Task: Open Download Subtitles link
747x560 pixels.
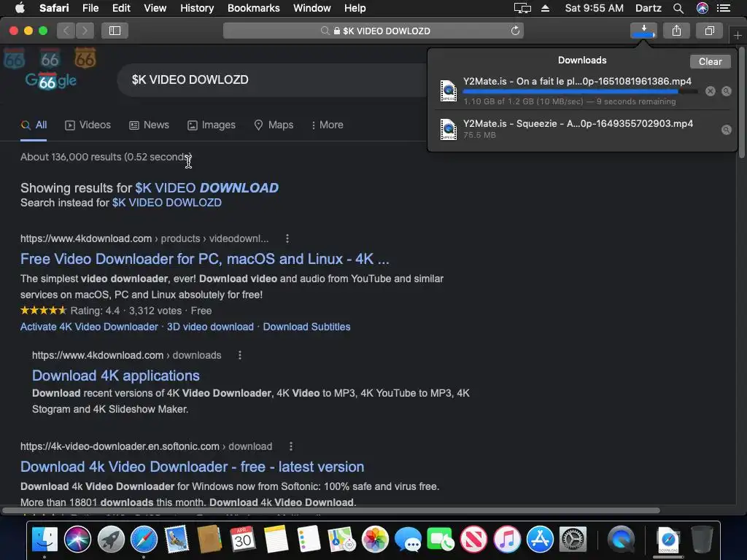Action: (307, 327)
